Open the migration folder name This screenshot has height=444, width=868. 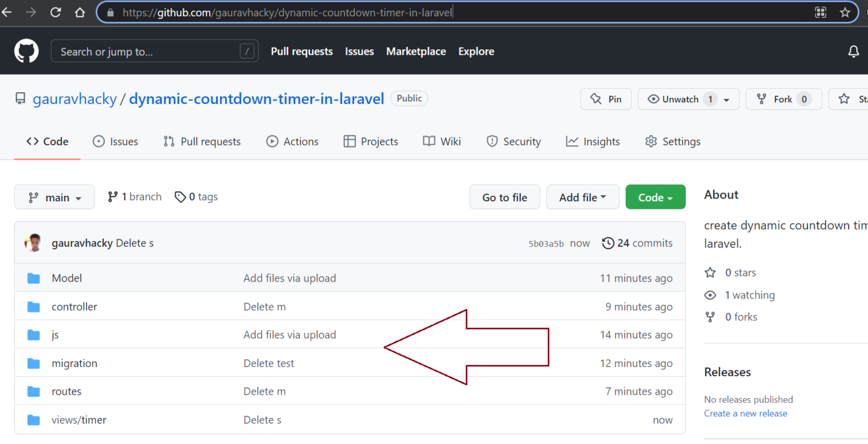(74, 363)
